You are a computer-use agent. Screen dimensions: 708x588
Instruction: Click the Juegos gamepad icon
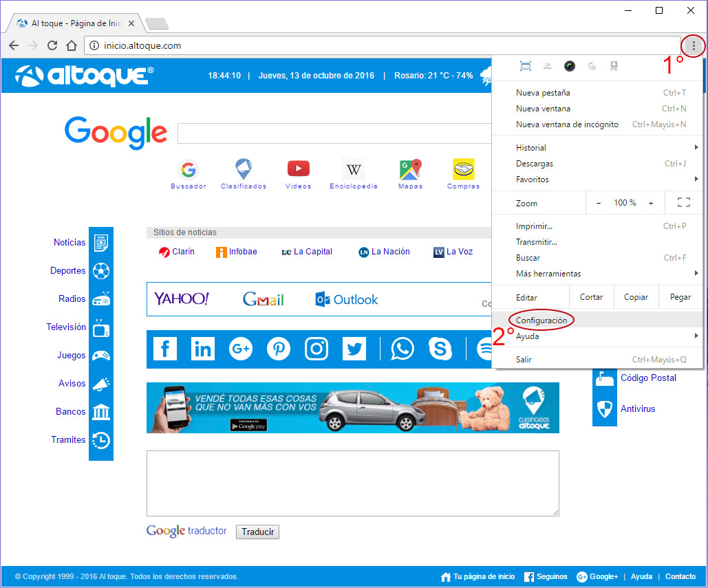pos(101,356)
